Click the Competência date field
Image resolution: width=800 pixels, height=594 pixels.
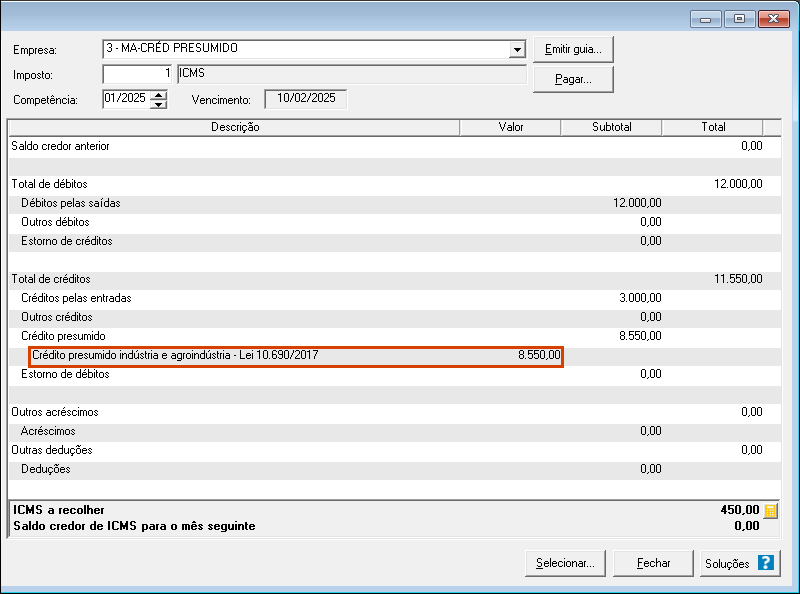tap(125, 98)
